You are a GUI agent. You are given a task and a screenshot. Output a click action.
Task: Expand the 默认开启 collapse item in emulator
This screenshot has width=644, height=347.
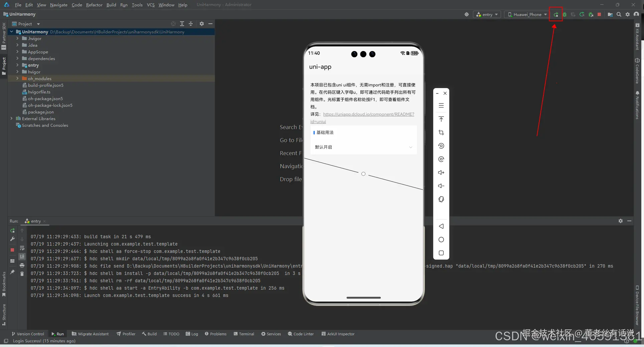363,147
